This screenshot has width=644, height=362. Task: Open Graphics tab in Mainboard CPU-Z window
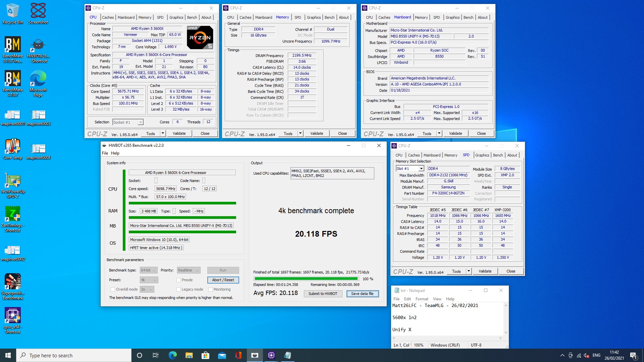tap(452, 17)
